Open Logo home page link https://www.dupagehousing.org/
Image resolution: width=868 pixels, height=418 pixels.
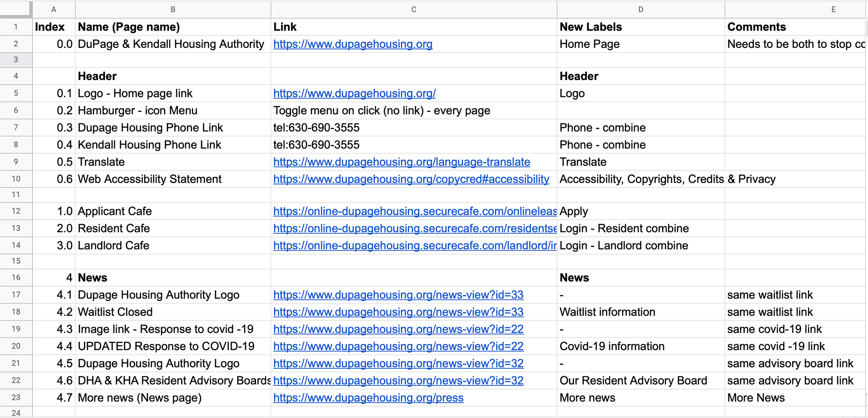(354, 94)
